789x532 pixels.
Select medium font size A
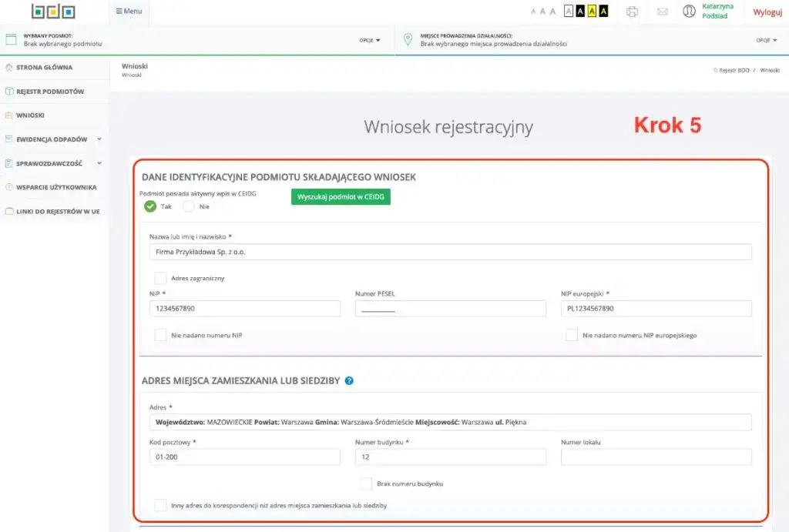point(542,11)
